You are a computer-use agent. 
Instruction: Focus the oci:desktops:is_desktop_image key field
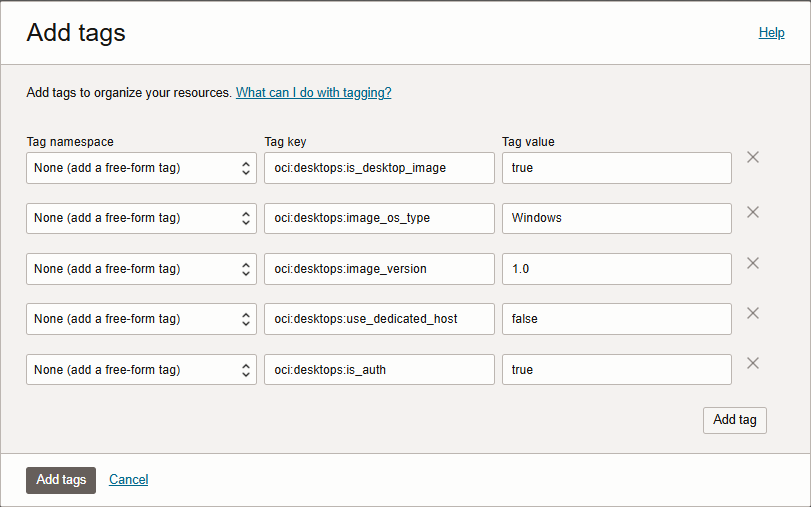click(379, 168)
